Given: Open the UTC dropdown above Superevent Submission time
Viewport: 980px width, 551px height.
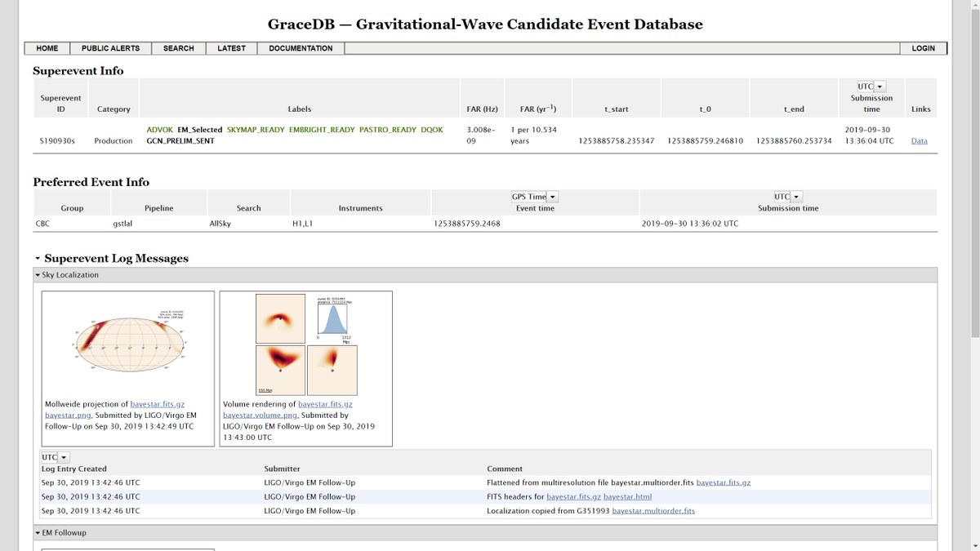Looking at the screenshot, I should tap(871, 87).
